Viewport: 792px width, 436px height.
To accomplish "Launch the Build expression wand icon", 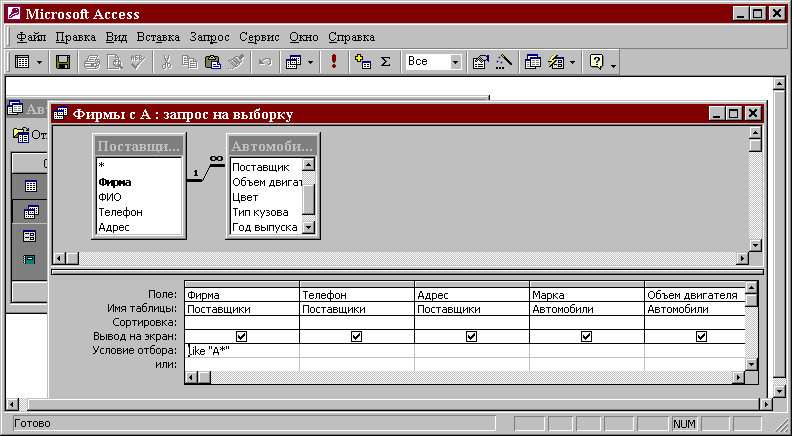I will [503, 62].
